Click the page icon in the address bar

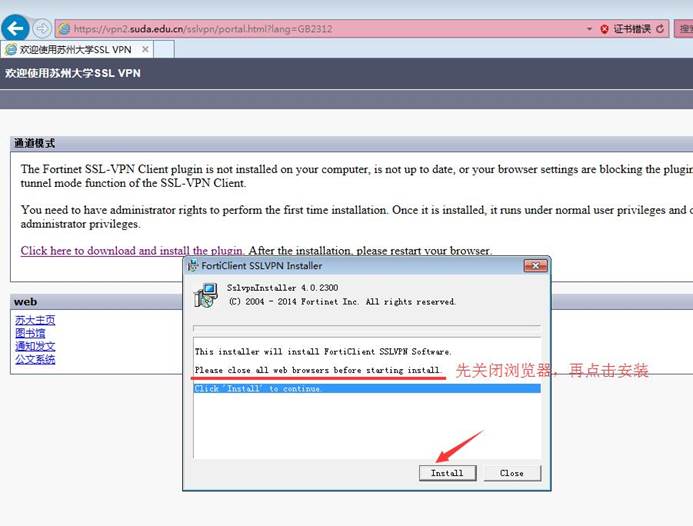click(x=64, y=29)
